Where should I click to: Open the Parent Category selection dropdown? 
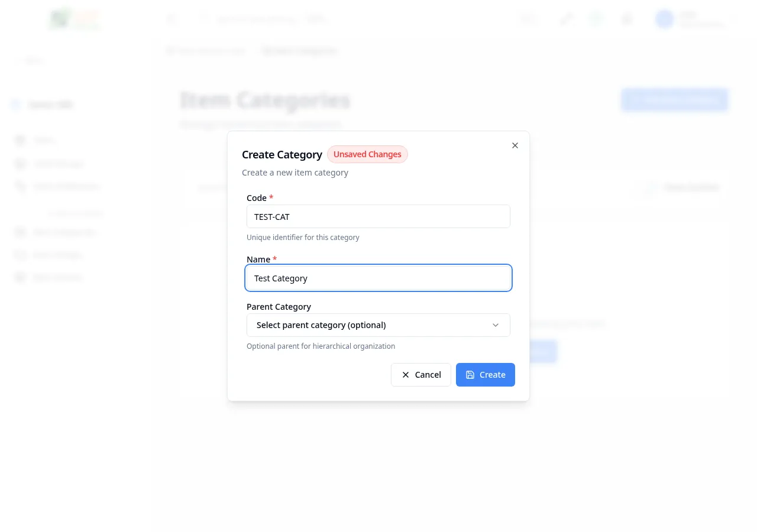pos(378,325)
